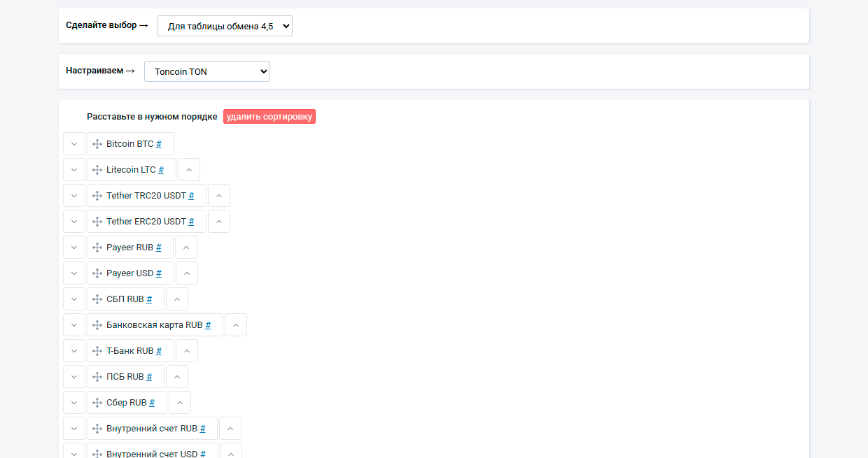Click drag handle of Т-Банк RUB
This screenshot has width=868, height=458.
[x=97, y=351]
